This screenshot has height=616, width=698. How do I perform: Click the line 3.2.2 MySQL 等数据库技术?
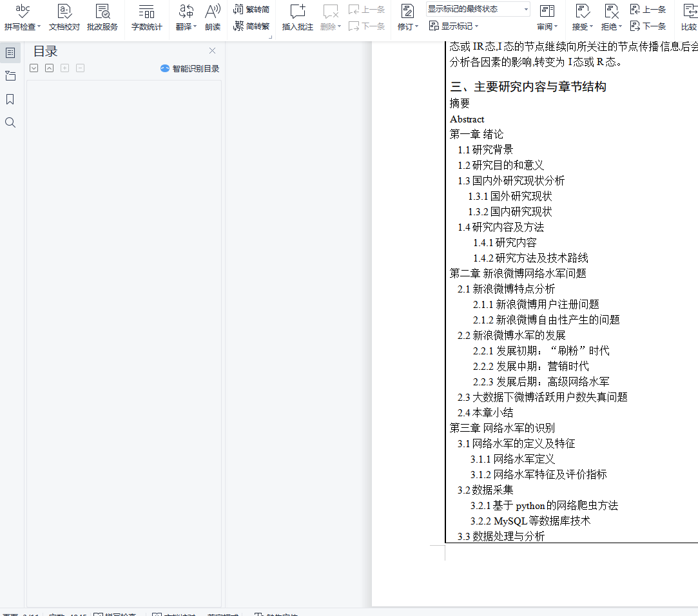click(x=530, y=521)
